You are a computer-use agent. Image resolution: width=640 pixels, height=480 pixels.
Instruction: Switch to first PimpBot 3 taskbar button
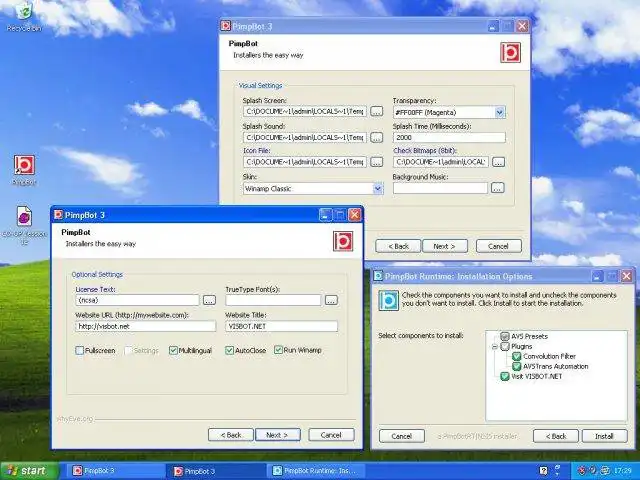tap(115, 471)
